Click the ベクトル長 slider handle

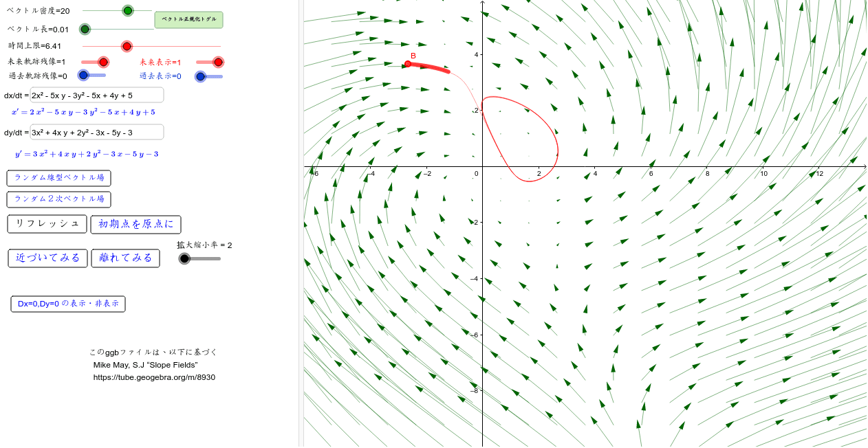pyautogui.click(x=85, y=29)
